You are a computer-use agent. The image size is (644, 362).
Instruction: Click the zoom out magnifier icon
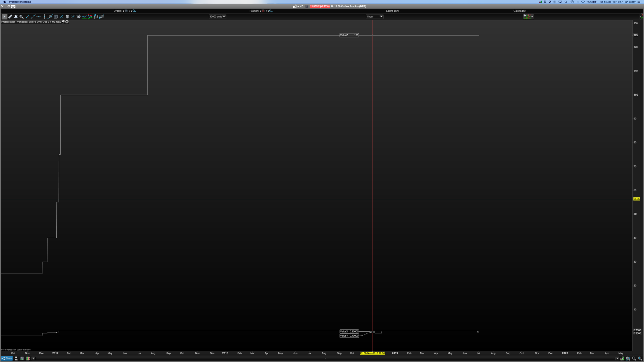click(x=634, y=359)
